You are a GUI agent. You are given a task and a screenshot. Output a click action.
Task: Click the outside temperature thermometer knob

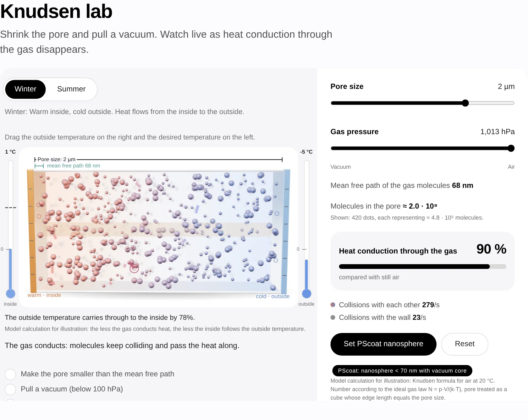point(306,294)
